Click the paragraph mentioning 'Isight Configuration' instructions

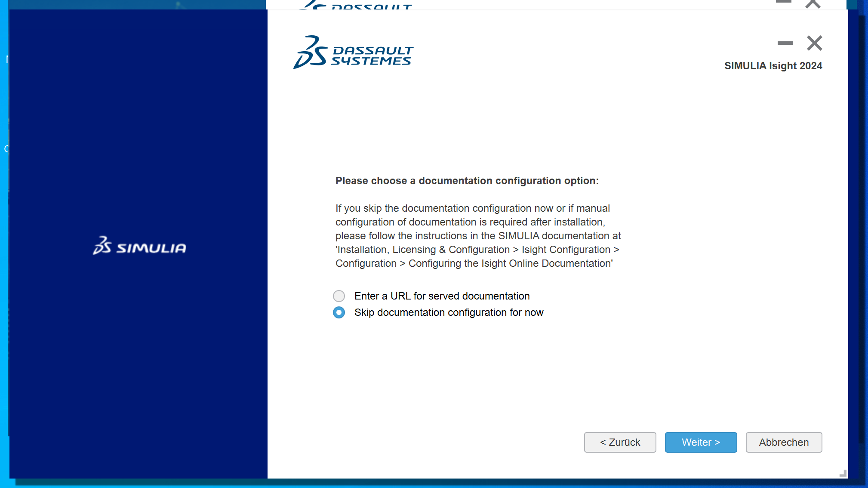pos(478,236)
